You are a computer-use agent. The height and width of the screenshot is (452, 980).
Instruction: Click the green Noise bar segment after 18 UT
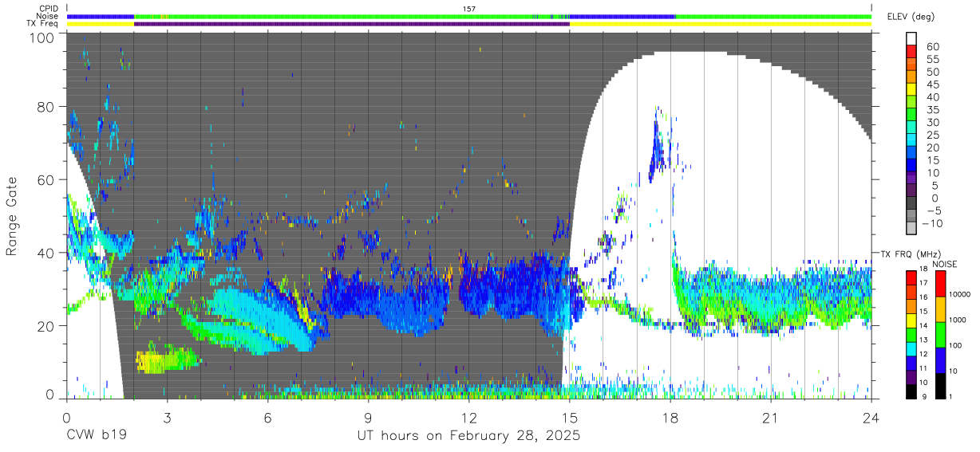coord(774,16)
